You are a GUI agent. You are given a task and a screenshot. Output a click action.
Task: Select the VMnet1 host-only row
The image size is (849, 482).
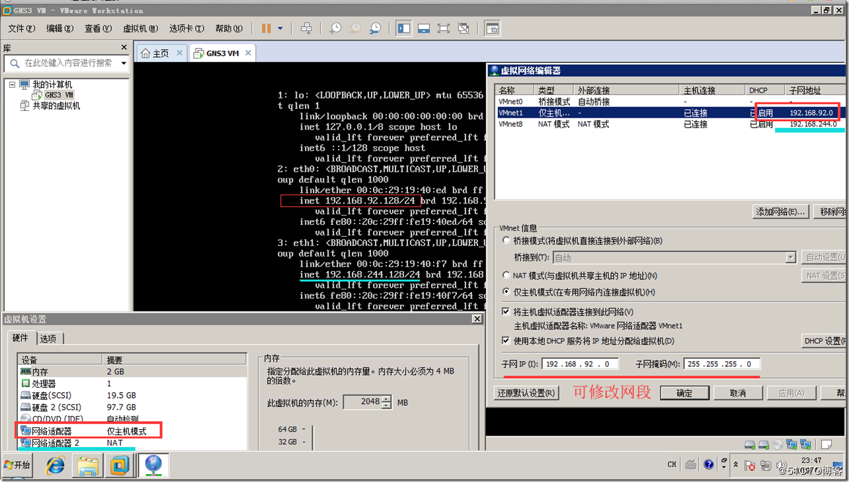click(x=670, y=113)
